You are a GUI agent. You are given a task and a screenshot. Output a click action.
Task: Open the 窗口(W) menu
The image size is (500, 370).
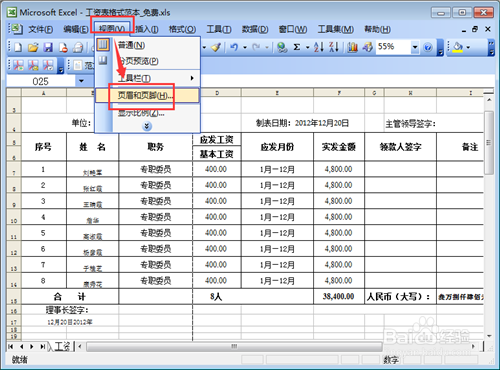coord(293,29)
